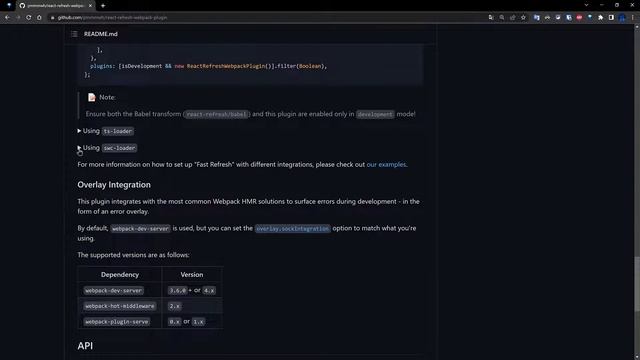Click the README.md file title
Viewport: 640px width, 360px height.
click(x=101, y=34)
